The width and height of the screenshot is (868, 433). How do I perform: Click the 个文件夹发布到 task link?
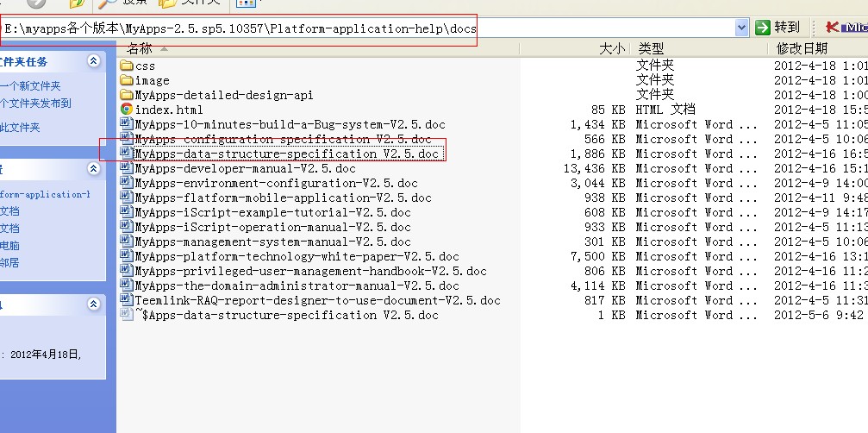[x=35, y=103]
